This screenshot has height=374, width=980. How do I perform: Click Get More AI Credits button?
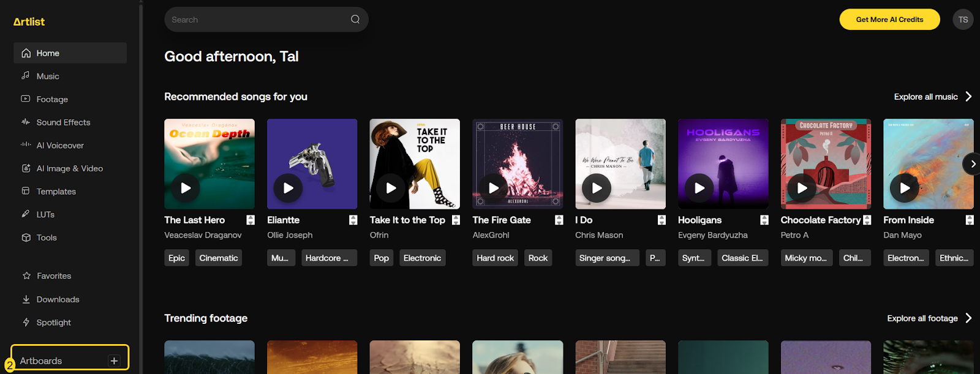(889, 20)
